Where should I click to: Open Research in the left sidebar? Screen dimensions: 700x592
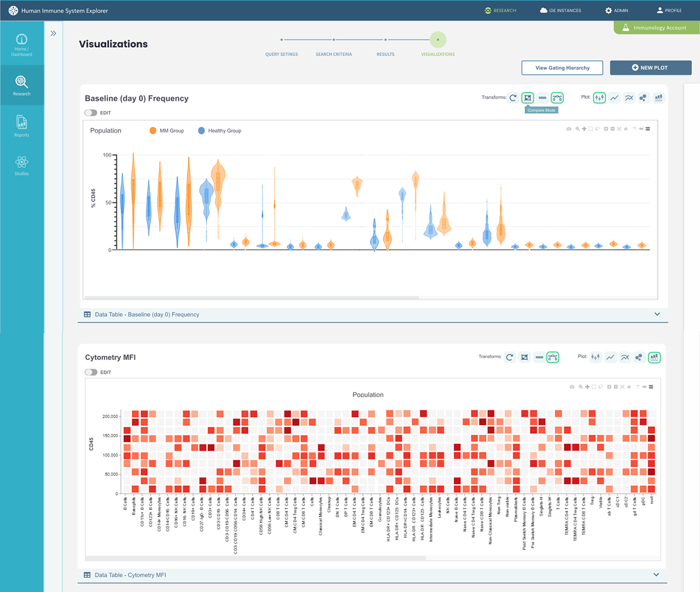[22, 85]
